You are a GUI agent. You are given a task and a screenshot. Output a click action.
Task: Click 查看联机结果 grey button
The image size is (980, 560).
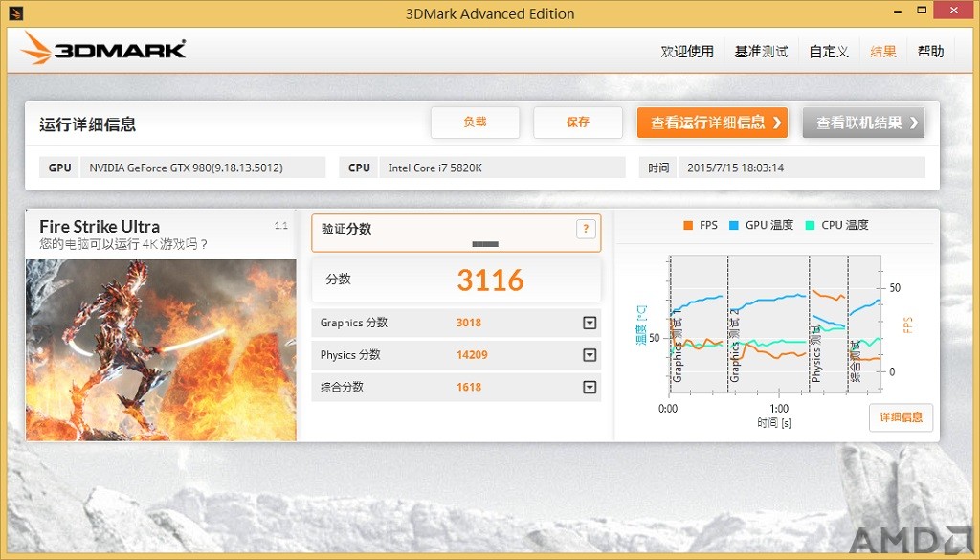(x=864, y=123)
